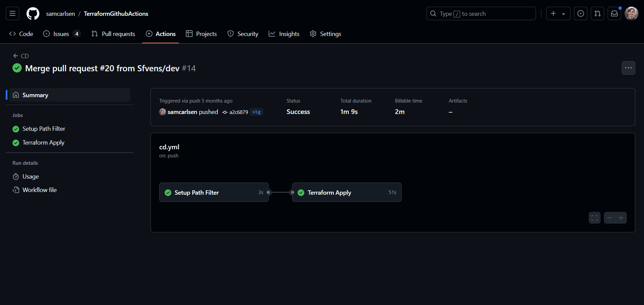644x305 pixels.
Task: Click the run number '#14'
Action: [x=189, y=68]
